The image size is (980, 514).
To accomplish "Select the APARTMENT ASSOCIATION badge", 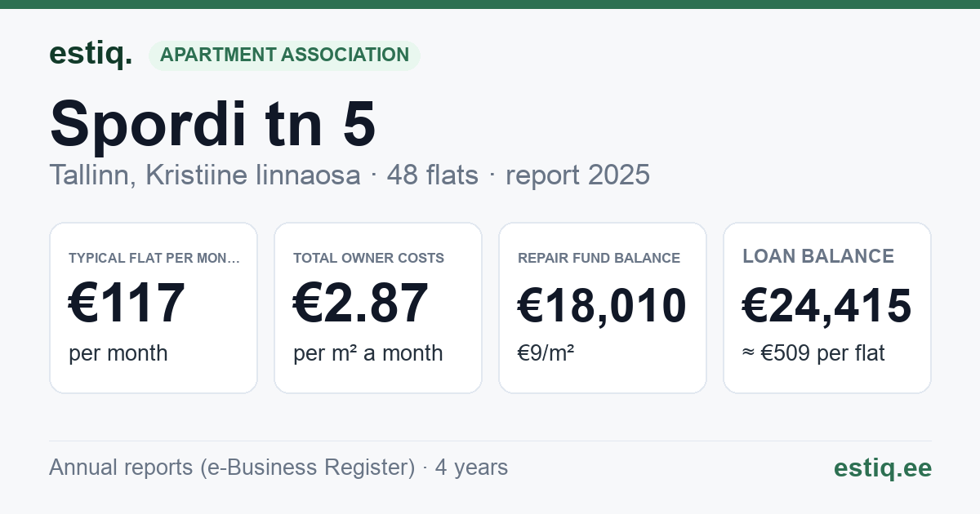I will click(x=284, y=55).
